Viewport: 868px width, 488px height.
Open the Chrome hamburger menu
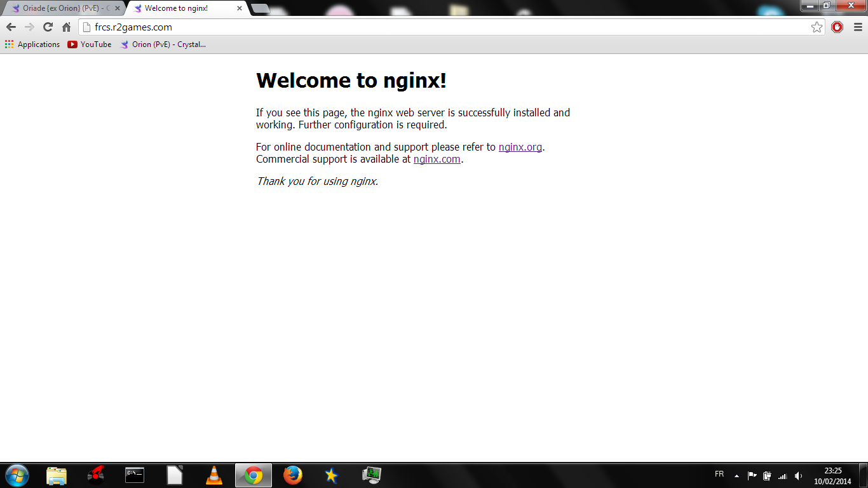(858, 27)
